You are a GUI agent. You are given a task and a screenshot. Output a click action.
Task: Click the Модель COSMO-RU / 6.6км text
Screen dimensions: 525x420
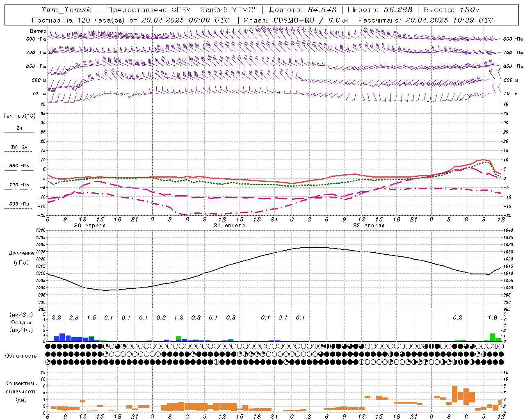pos(296,20)
